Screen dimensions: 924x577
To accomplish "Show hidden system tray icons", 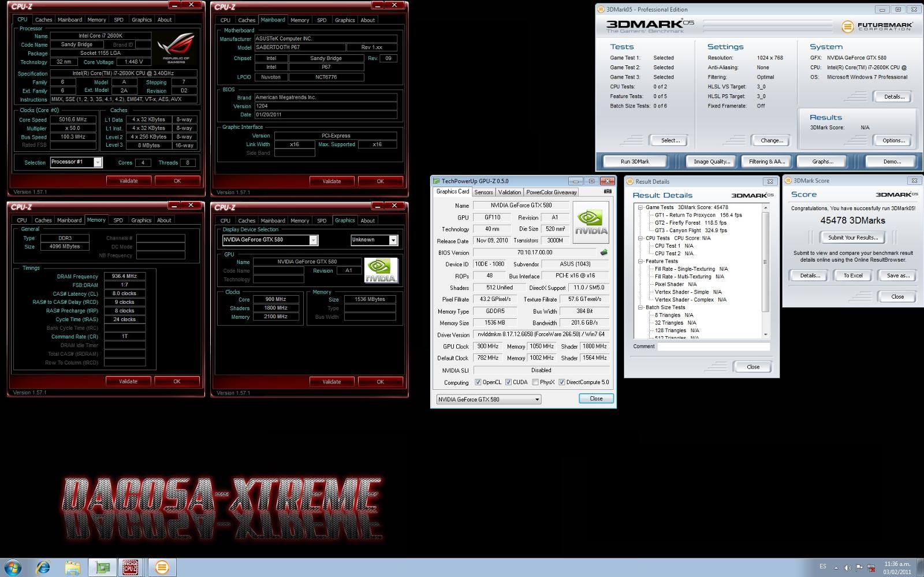I will (x=837, y=567).
